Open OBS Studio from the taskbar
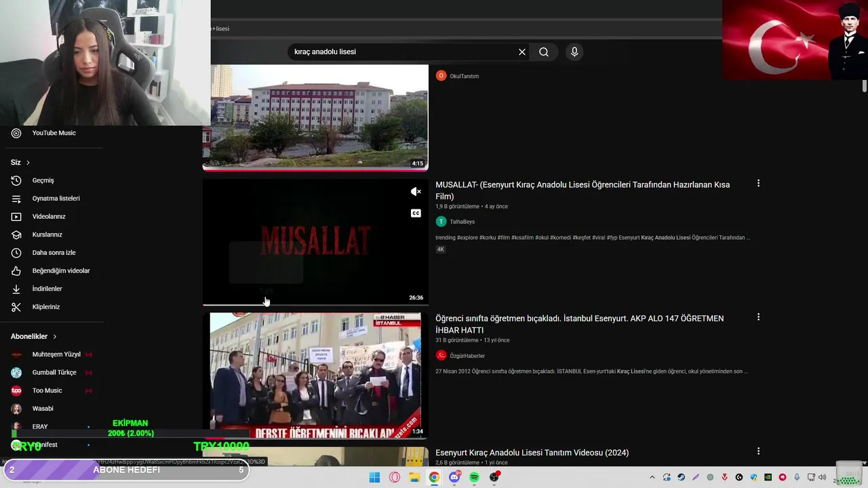 tap(494, 477)
